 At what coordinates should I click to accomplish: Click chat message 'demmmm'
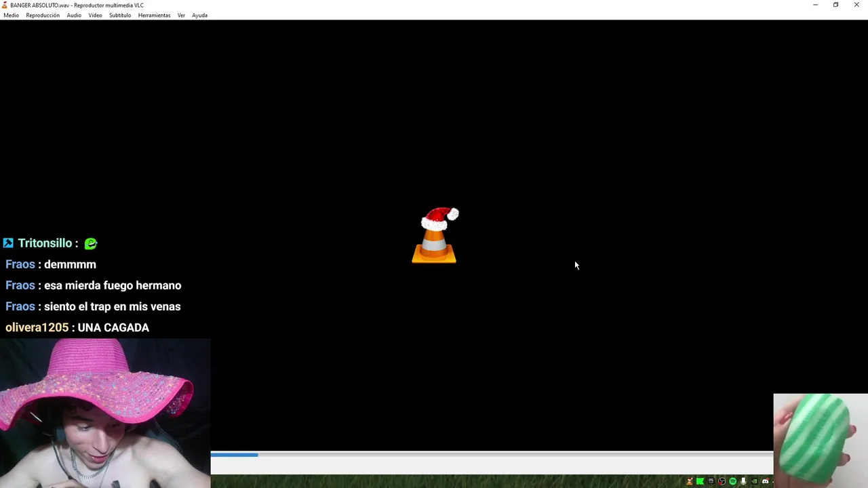(70, 264)
